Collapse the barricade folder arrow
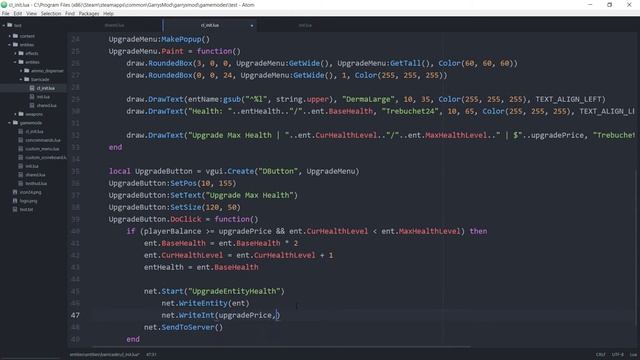The image size is (640, 360). pyautogui.click(x=21, y=79)
